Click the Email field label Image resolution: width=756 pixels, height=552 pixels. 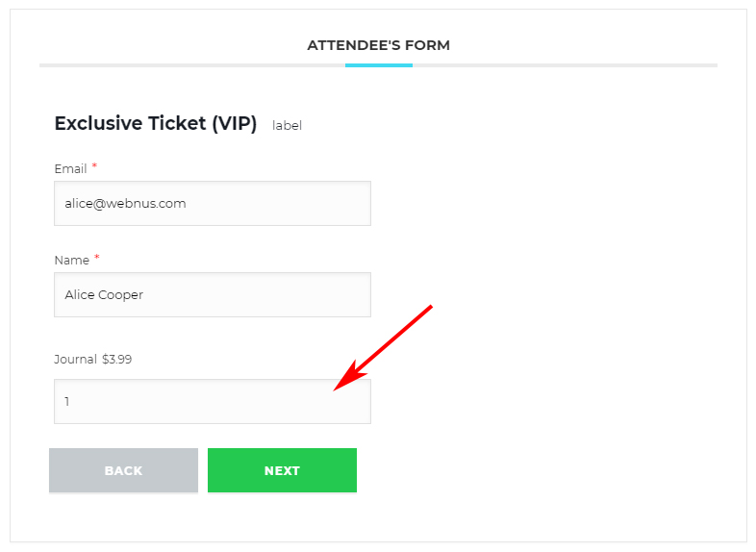70,168
